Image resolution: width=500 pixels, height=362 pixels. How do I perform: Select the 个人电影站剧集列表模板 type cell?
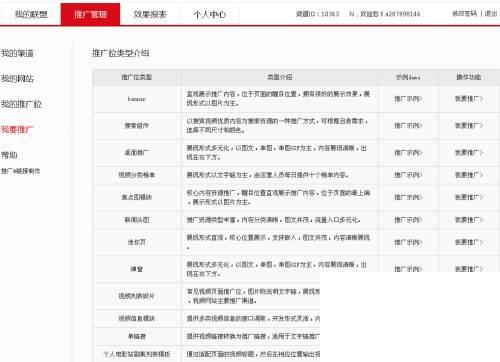(137, 354)
